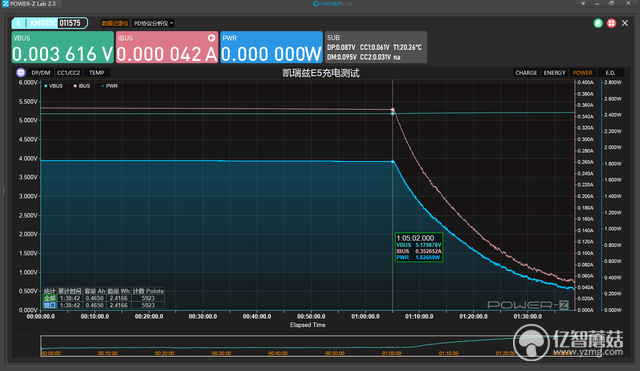Click the green file export icon
Screen dimensions: 640x371
click(598, 23)
